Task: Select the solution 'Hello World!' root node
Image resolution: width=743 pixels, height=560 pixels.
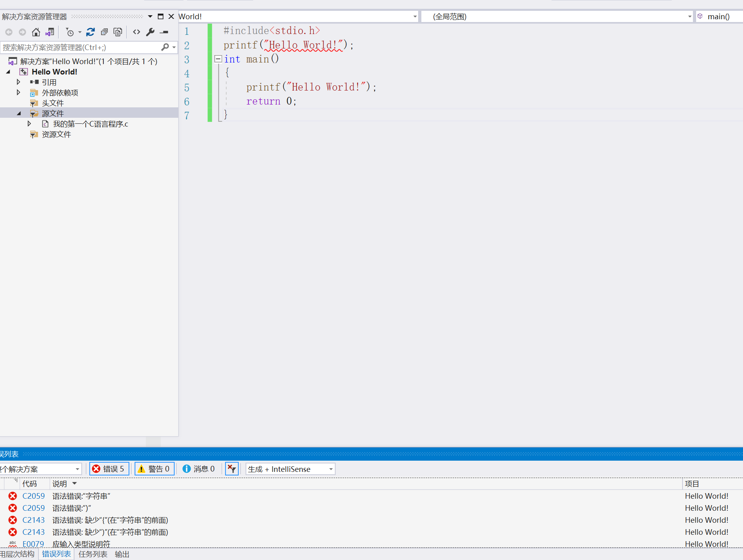Action: [89, 61]
